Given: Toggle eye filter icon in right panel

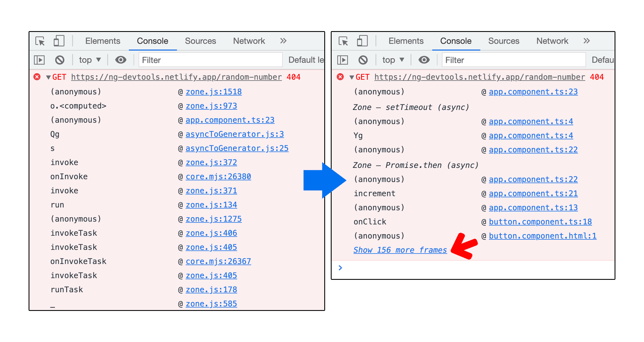Looking at the screenshot, I should pyautogui.click(x=421, y=60).
